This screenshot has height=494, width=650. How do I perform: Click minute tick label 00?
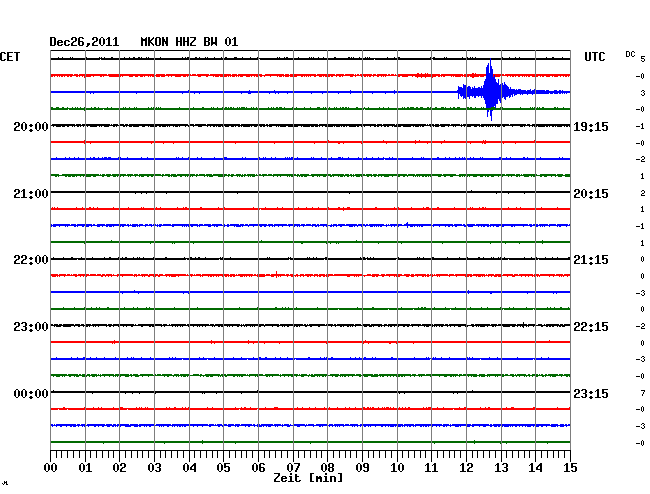[51, 468]
